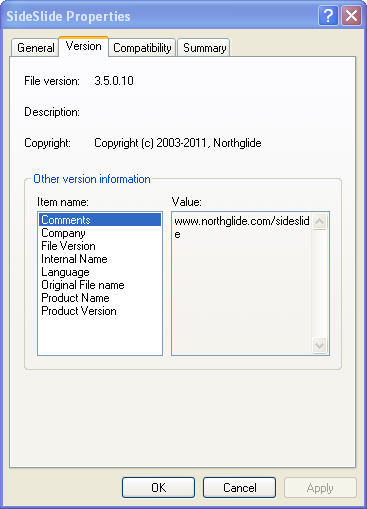
Task: Click the Value box scroll up arrow
Action: click(320, 221)
